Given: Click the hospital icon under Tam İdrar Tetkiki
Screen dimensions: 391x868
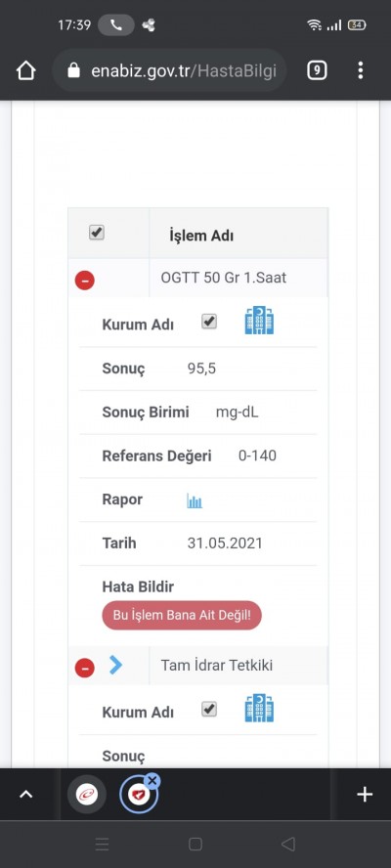Looking at the screenshot, I should tap(259, 709).
